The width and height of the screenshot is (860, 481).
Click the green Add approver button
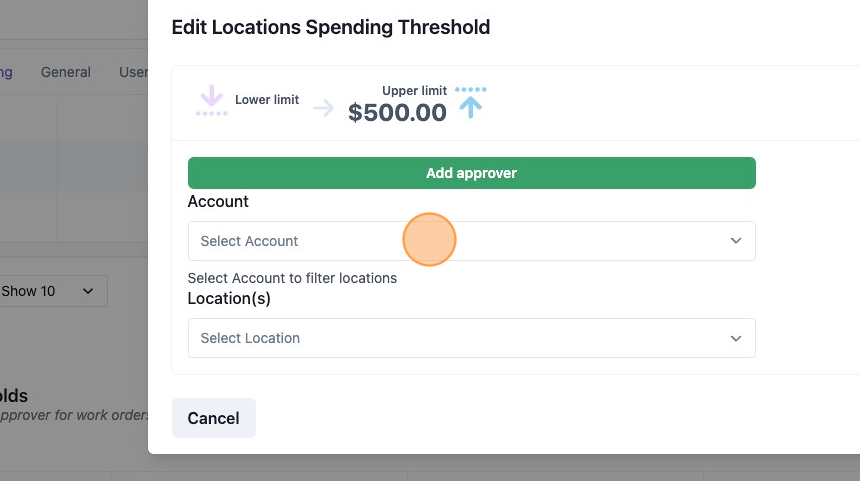[472, 173]
